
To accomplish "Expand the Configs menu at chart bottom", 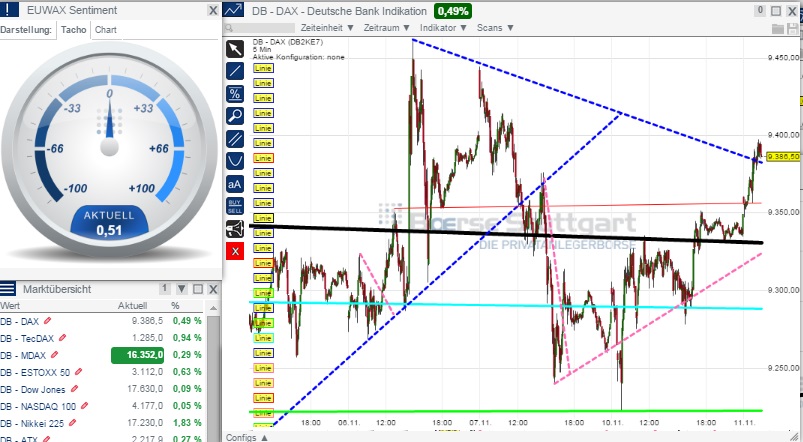I will coord(247,437).
